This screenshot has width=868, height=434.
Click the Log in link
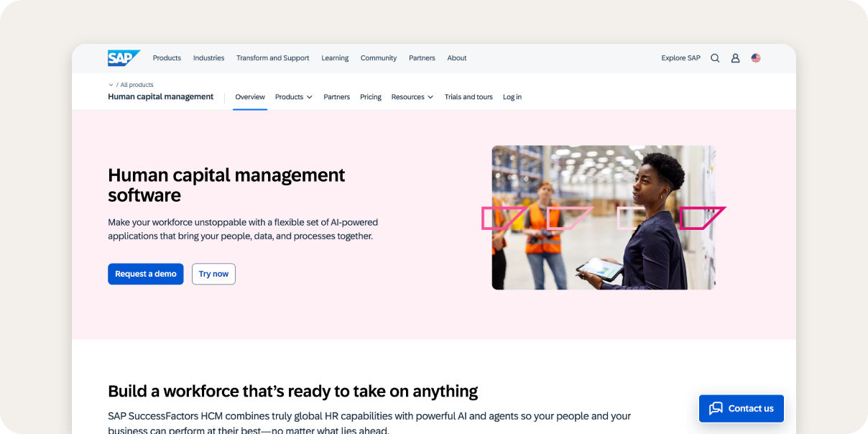point(512,96)
